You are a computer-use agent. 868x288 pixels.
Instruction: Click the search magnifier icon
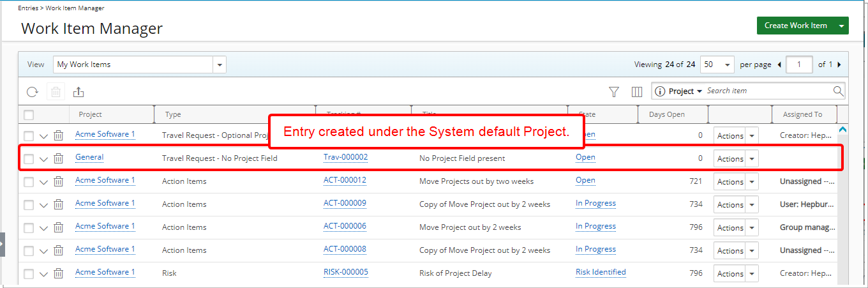tap(838, 91)
